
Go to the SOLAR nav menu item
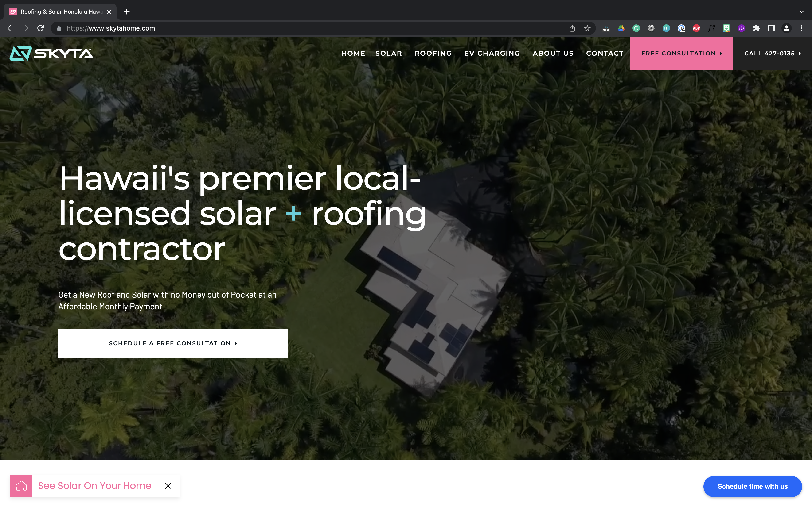click(389, 53)
